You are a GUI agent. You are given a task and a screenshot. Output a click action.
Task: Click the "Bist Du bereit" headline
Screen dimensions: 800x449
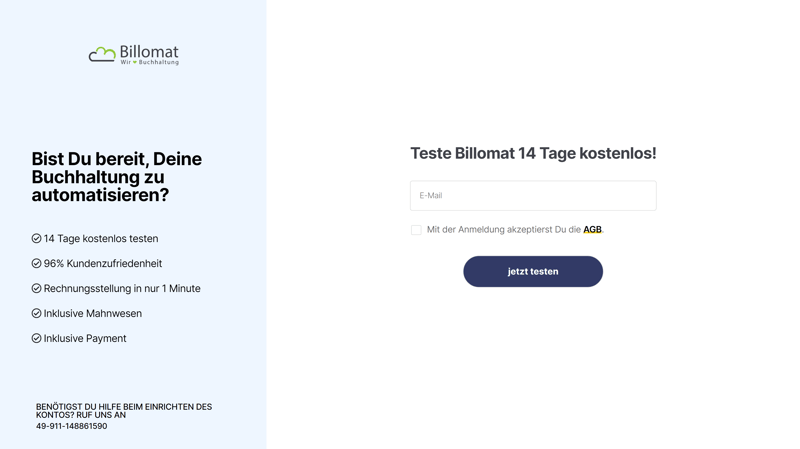tap(116, 177)
